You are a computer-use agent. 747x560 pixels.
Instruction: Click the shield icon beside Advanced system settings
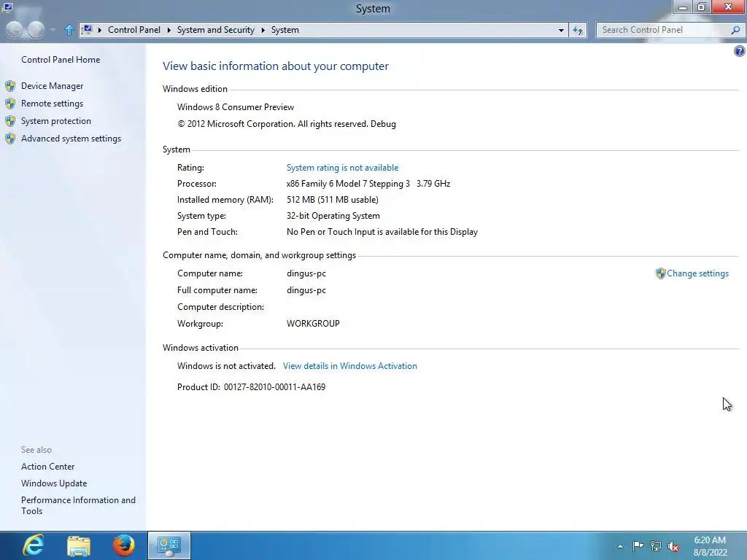tap(10, 139)
